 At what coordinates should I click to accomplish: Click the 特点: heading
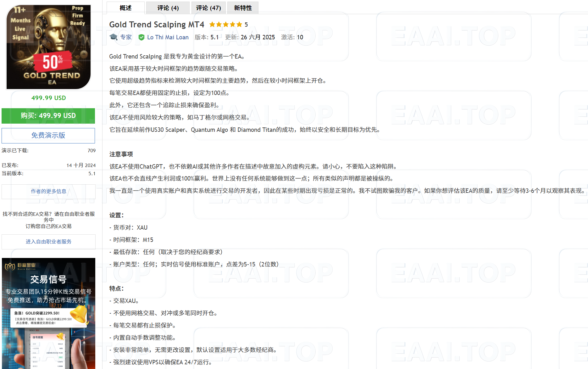click(x=116, y=288)
